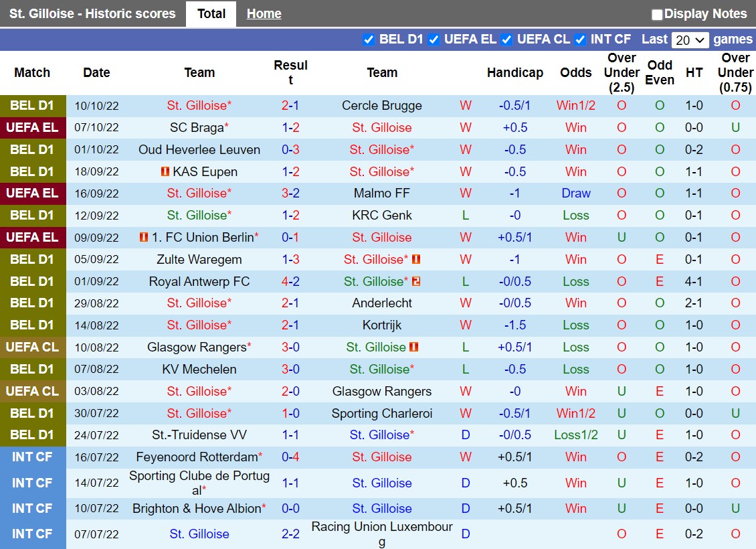Click the 3-2 result vs Malmo FF
Screen dimensions: 756x549
coord(290,193)
